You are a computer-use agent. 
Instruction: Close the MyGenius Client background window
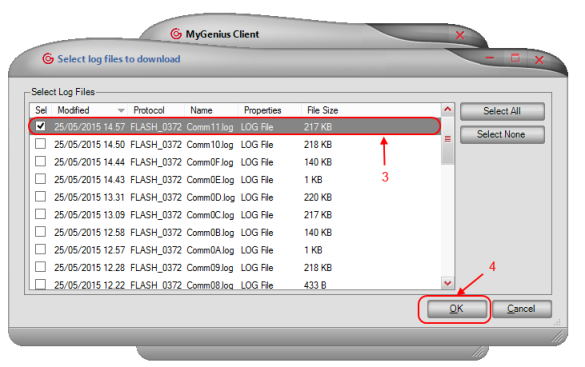(460, 35)
